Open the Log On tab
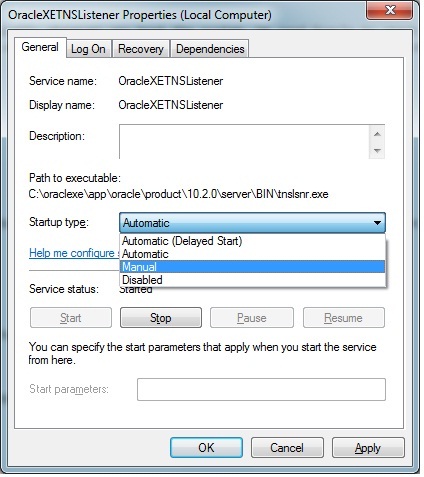424x477 pixels. [88, 49]
